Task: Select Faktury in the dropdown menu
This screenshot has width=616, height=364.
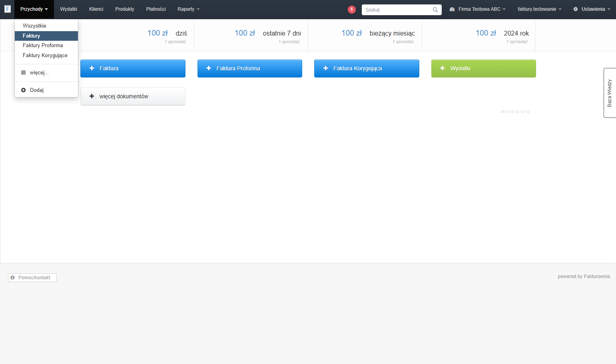Action: point(46,36)
